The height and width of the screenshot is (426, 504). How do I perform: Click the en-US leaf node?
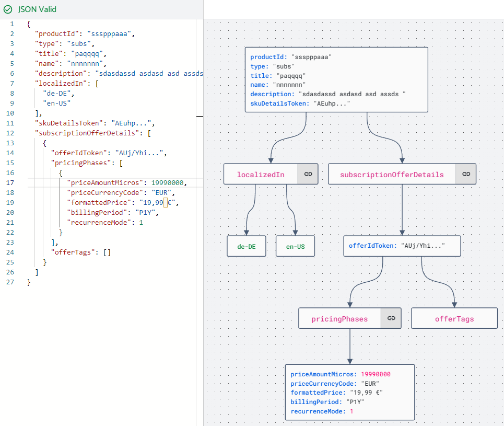295,246
